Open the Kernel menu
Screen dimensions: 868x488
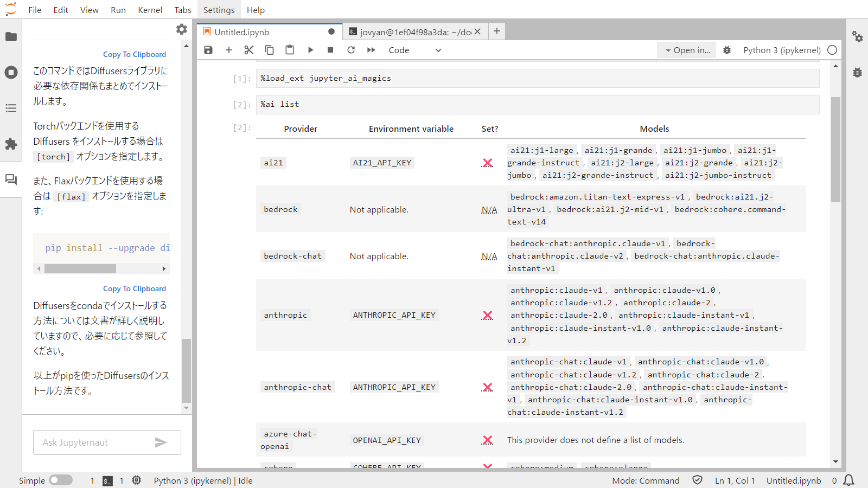click(x=150, y=10)
